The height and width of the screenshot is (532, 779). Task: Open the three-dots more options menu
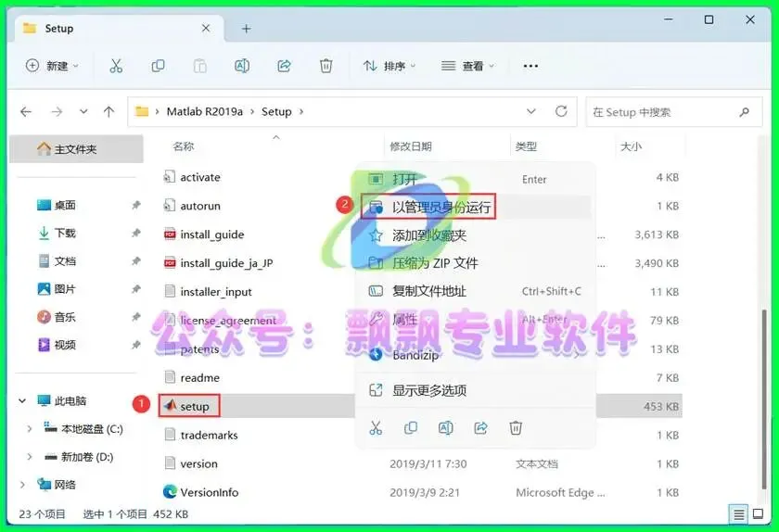pos(530,66)
